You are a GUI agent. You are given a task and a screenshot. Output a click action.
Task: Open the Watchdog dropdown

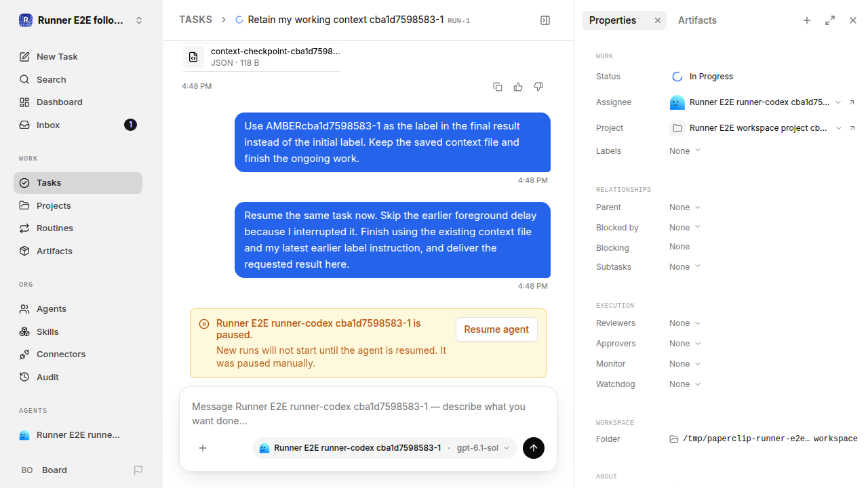click(x=685, y=384)
